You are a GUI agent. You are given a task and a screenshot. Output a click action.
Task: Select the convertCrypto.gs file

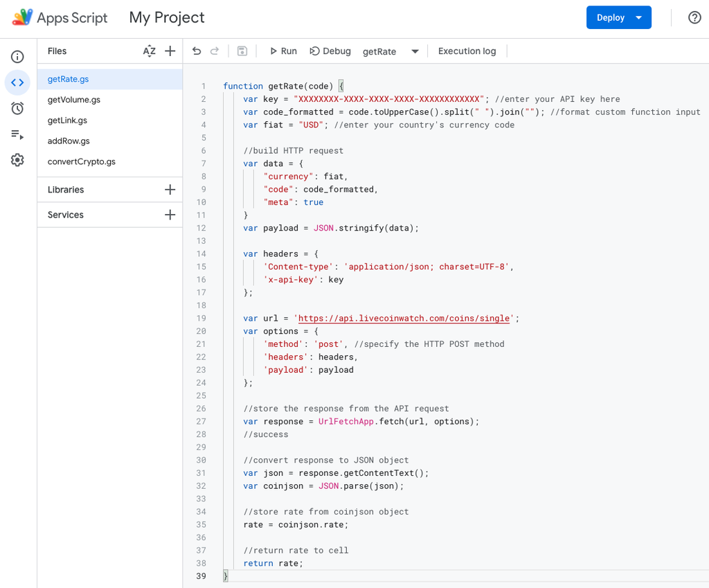(82, 161)
